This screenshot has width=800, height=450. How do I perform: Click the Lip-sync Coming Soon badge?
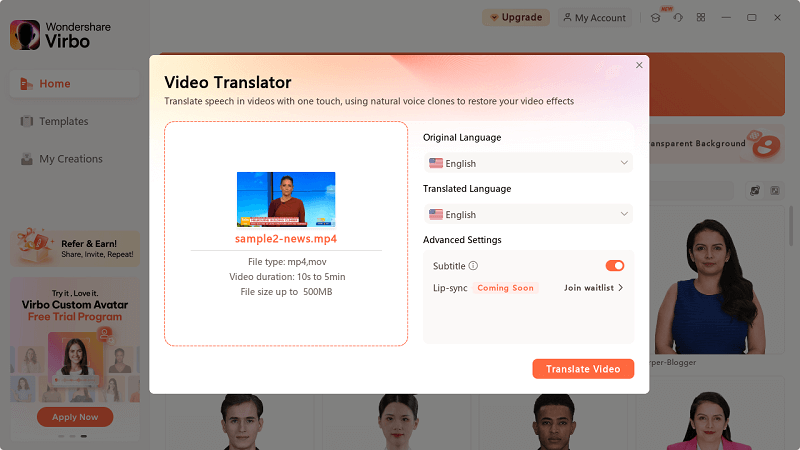pos(505,288)
